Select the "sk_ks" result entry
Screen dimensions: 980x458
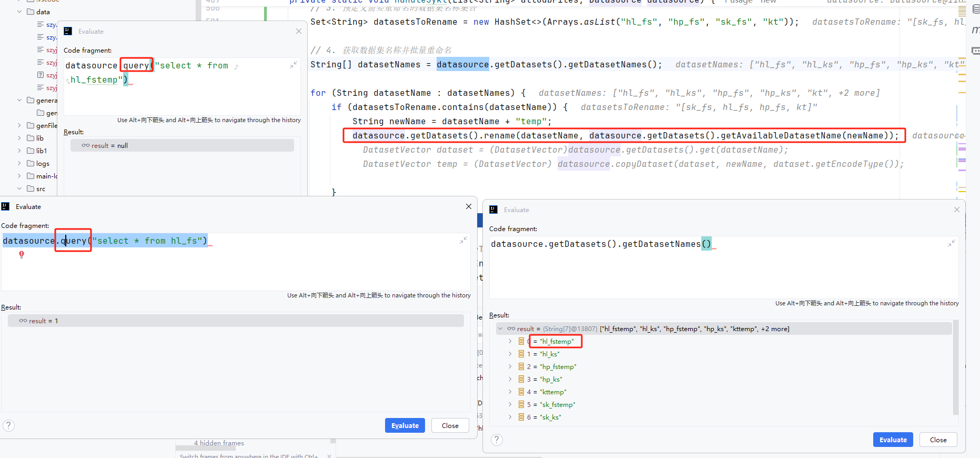click(550, 417)
